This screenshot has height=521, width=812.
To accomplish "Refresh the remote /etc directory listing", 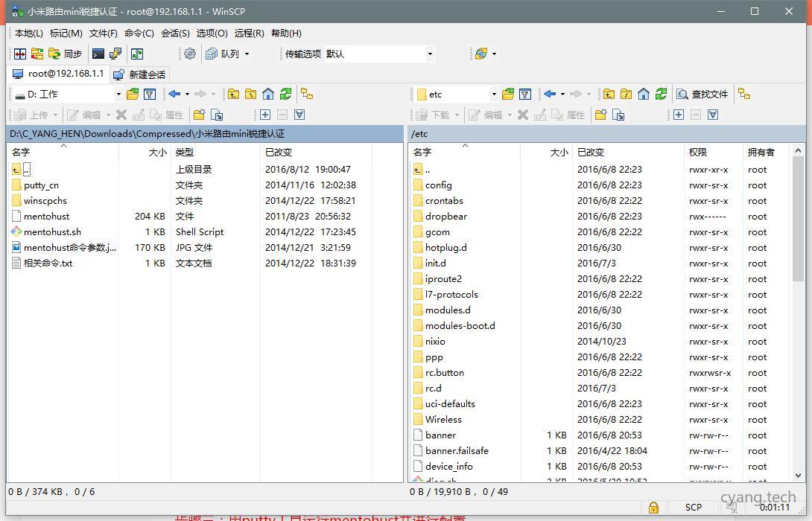I will [x=661, y=95].
